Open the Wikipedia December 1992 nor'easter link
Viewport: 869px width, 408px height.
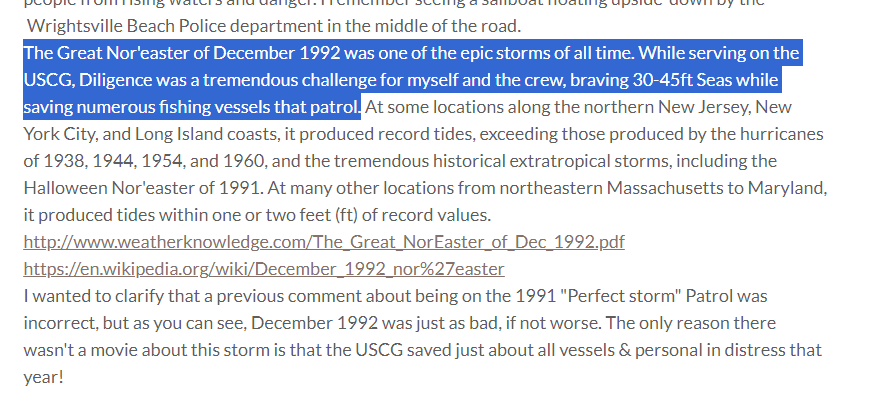[x=263, y=268]
